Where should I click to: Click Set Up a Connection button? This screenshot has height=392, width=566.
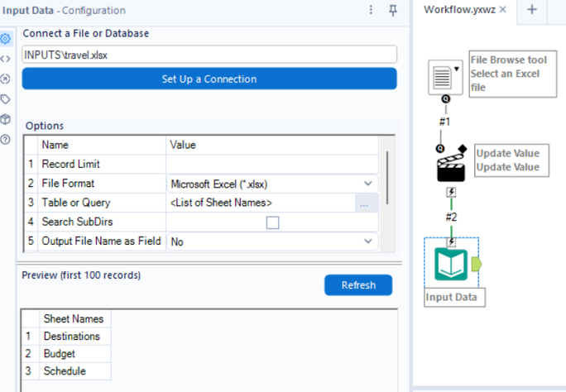click(x=209, y=79)
